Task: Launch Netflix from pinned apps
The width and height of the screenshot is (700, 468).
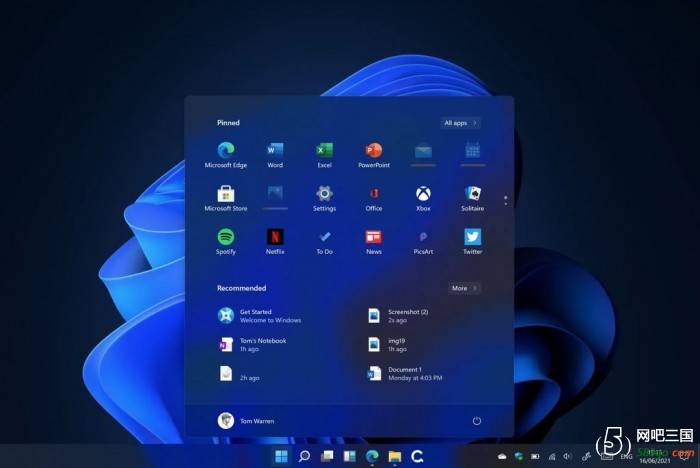Action: click(x=275, y=242)
